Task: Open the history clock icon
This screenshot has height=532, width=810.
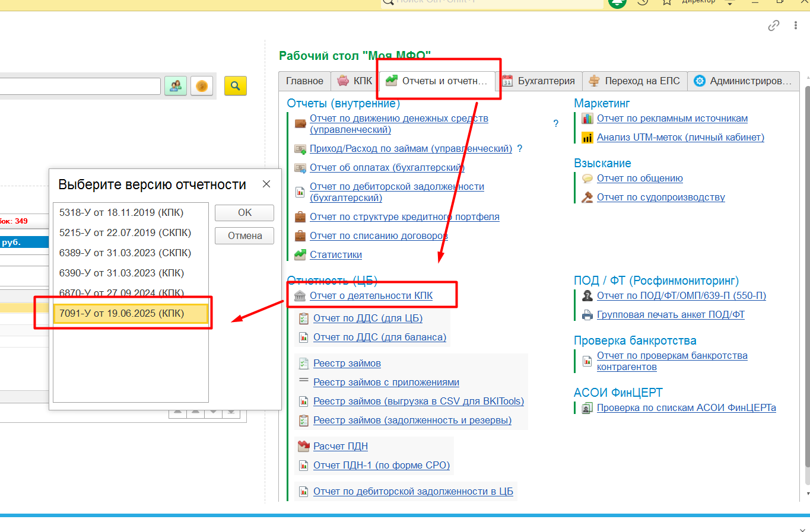Action: pyautogui.click(x=643, y=2)
